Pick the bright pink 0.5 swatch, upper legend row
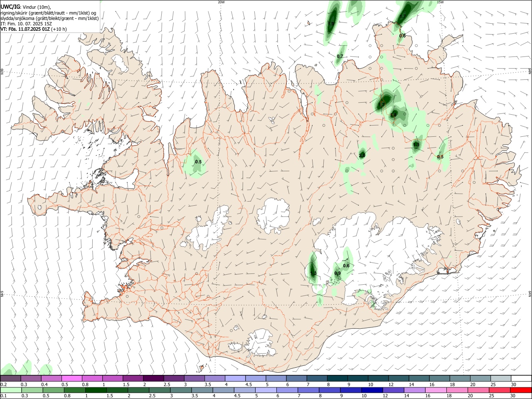The image size is (532, 399). pos(71,378)
